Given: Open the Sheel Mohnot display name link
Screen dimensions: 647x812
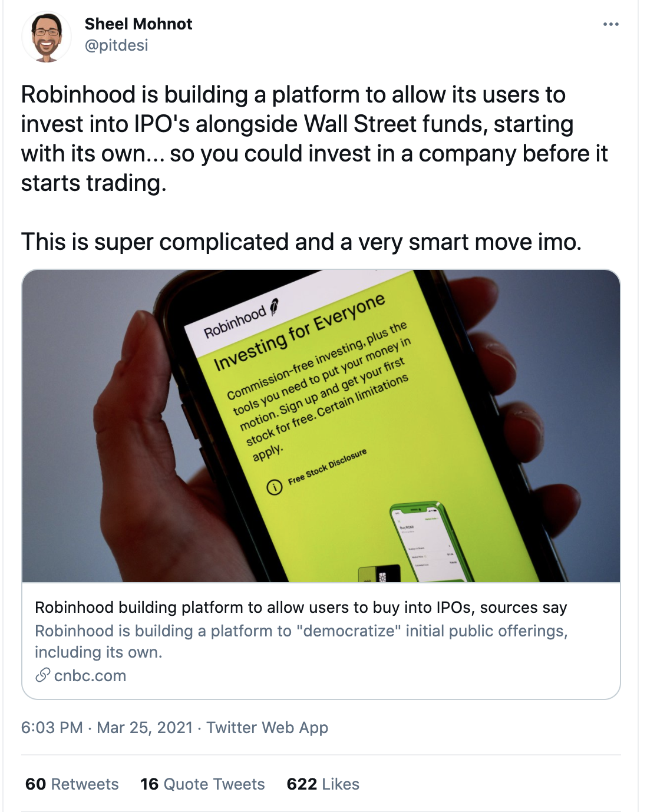Looking at the screenshot, I should click(x=138, y=24).
